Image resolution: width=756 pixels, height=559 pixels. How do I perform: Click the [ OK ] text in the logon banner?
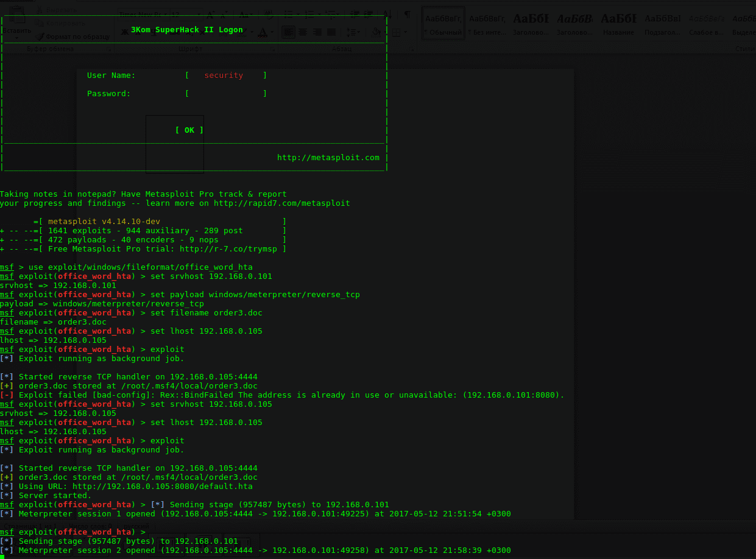[189, 130]
